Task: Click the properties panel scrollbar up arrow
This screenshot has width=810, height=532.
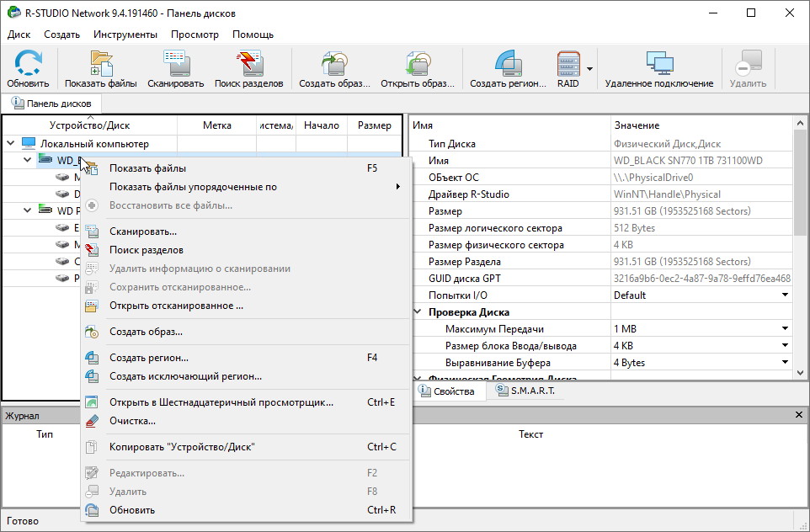Action: [x=800, y=123]
